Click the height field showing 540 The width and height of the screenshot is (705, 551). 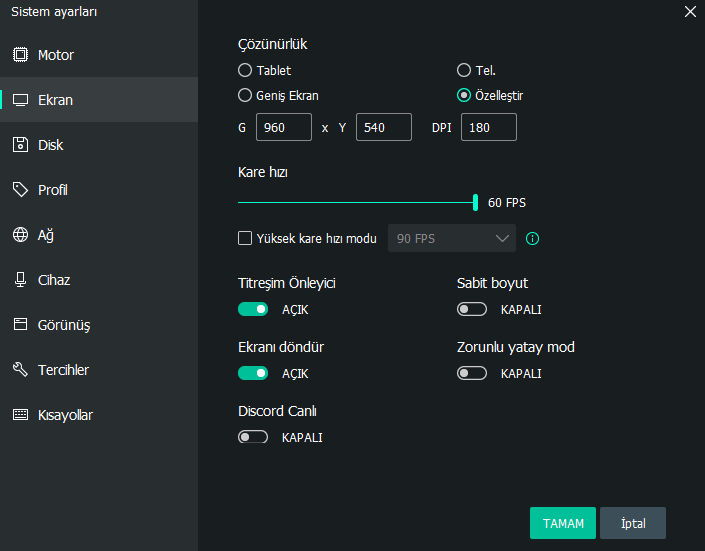coord(384,127)
